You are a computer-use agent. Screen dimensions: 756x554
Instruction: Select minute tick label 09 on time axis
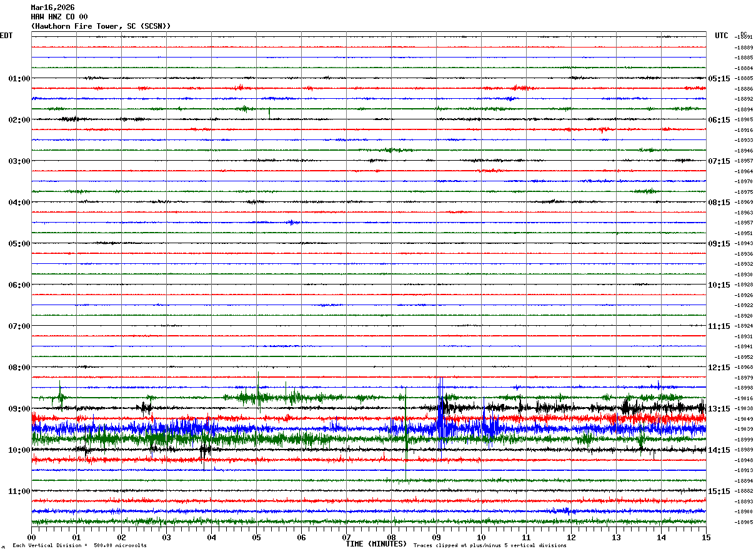coord(436,537)
